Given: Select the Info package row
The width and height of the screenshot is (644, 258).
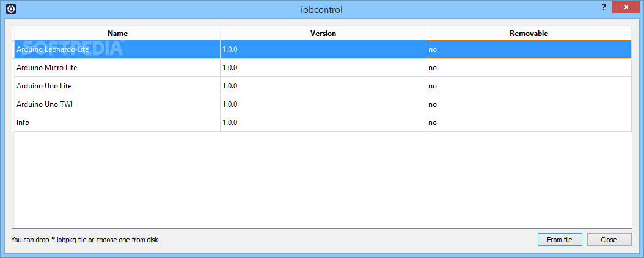Looking at the screenshot, I should pyautogui.click(x=323, y=123).
